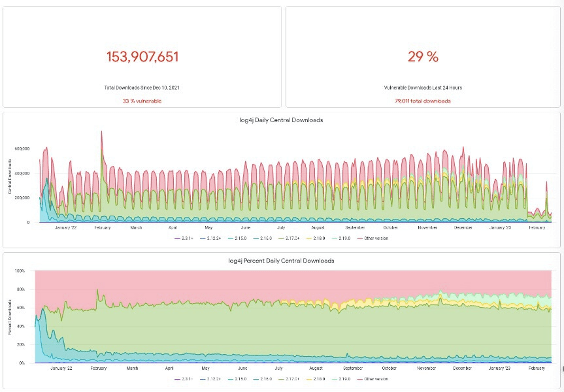Click 'September' on the Daily Downloads axis
Screen dimensions: 564x392
tap(355, 227)
